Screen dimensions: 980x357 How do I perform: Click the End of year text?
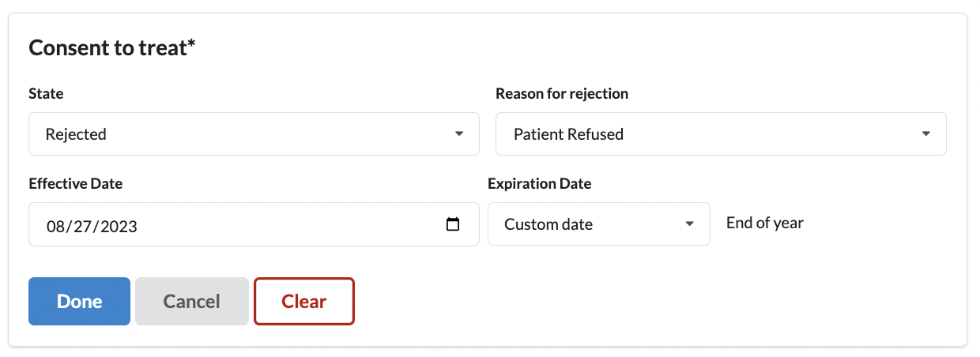(765, 224)
